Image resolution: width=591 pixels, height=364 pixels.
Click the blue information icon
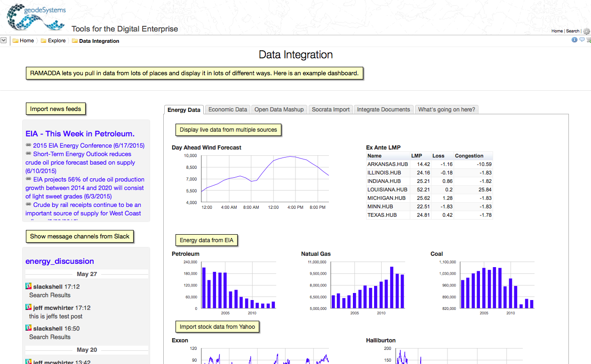click(575, 40)
